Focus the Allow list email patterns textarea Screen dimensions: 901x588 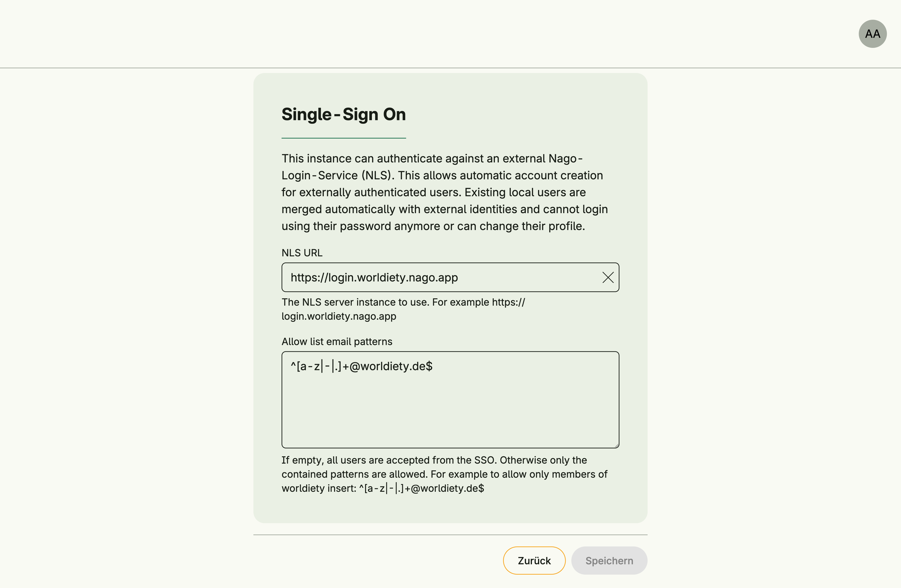(450, 409)
